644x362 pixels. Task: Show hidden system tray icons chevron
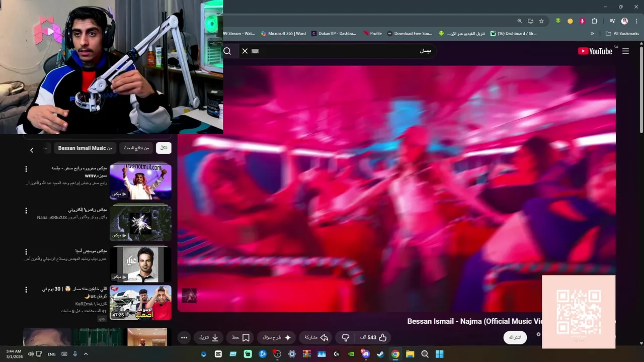pyautogui.click(x=86, y=354)
